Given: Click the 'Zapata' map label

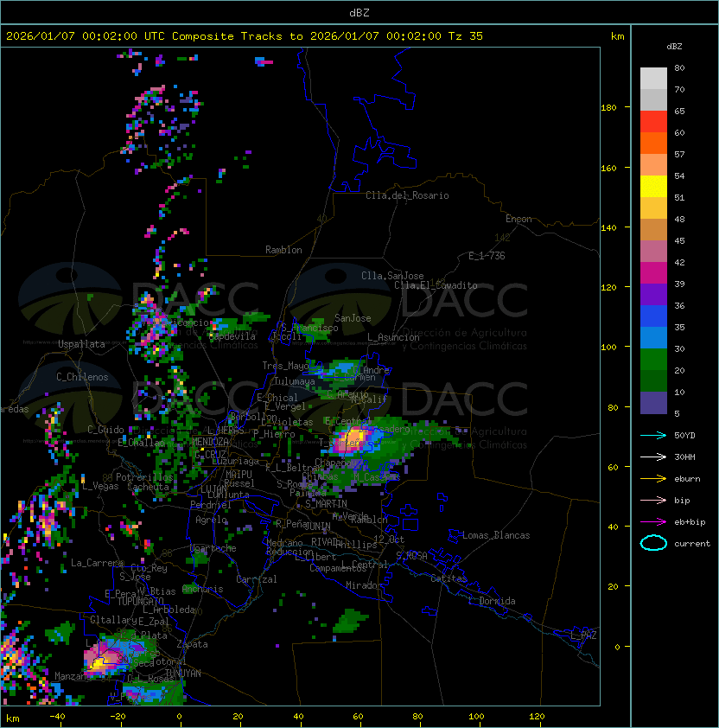Looking at the screenshot, I should [x=192, y=644].
